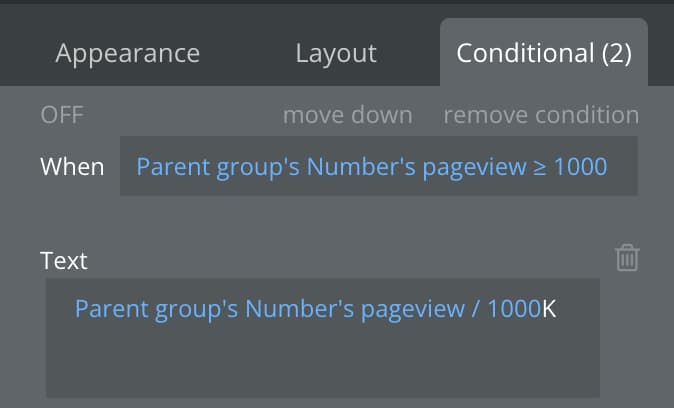
Task: Click the Text property label
Action: point(64,261)
